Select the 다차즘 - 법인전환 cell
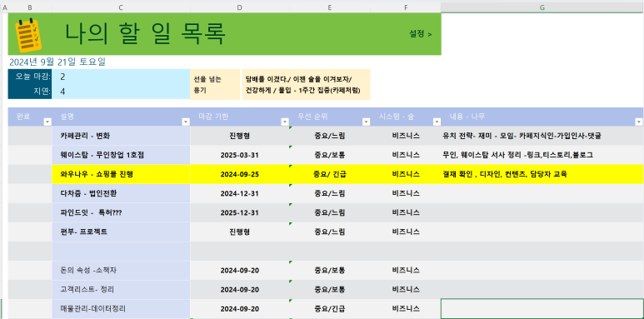 click(x=121, y=193)
